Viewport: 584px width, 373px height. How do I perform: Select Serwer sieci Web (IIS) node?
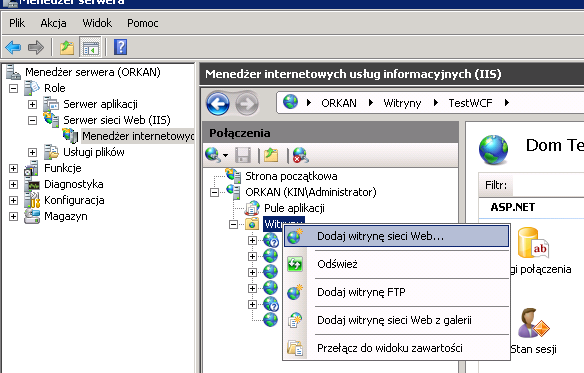(x=117, y=120)
